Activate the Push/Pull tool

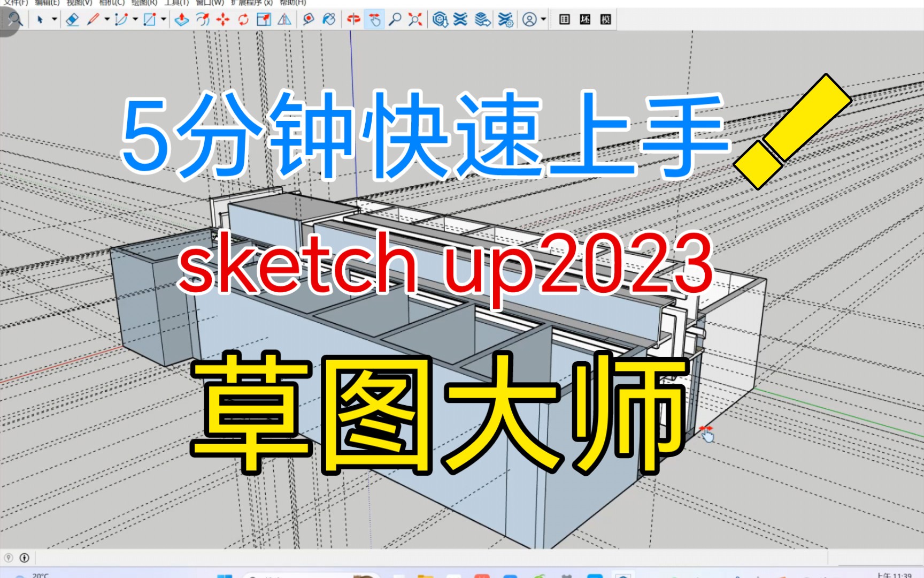click(x=182, y=20)
